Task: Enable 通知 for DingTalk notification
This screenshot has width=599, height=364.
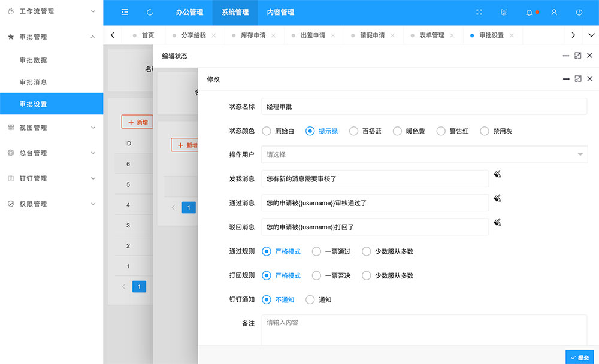Action: [x=310, y=299]
